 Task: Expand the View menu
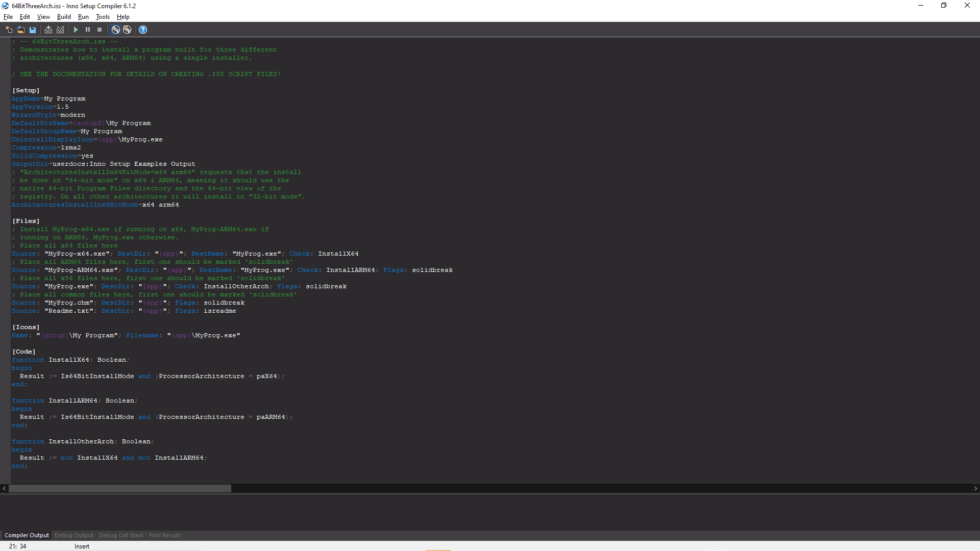(43, 17)
